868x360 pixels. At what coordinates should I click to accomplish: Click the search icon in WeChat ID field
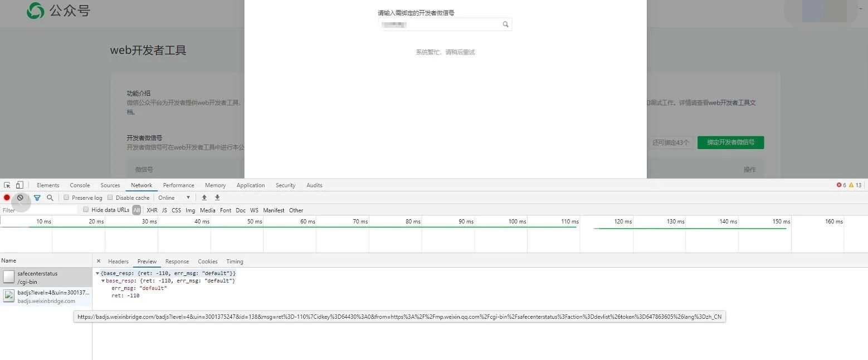click(x=505, y=24)
